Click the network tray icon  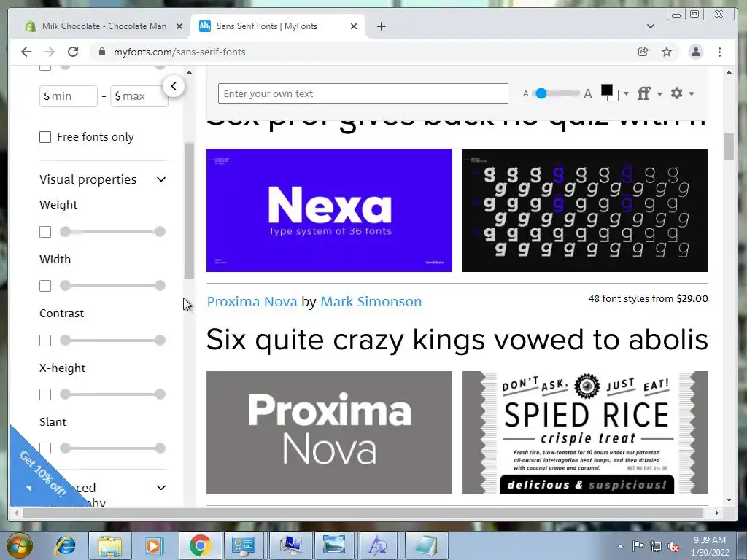point(656,546)
